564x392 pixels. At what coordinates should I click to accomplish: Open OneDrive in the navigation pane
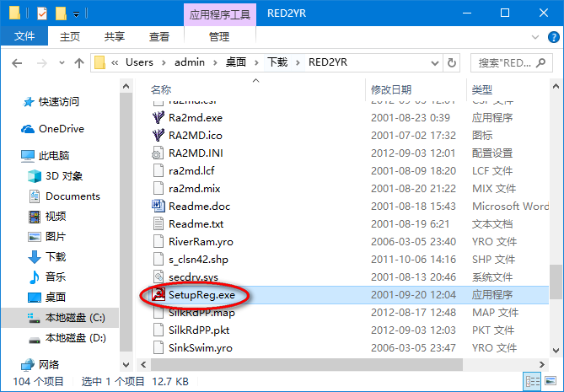[61, 129]
